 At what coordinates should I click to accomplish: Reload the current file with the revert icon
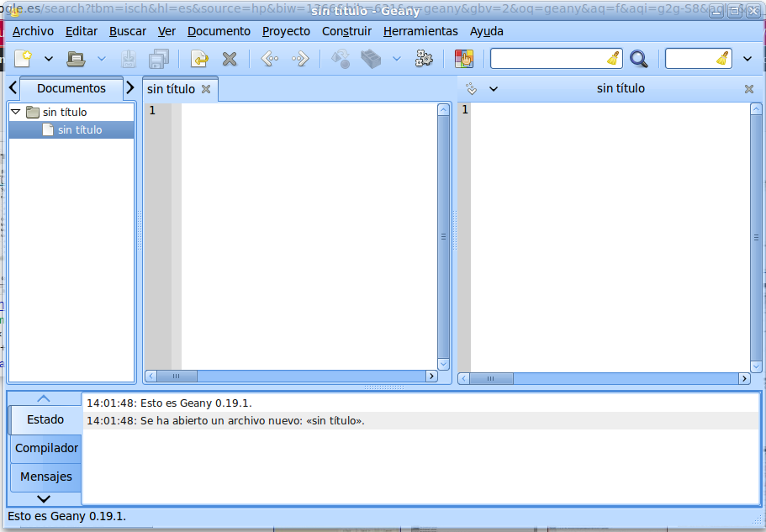pyautogui.click(x=199, y=59)
